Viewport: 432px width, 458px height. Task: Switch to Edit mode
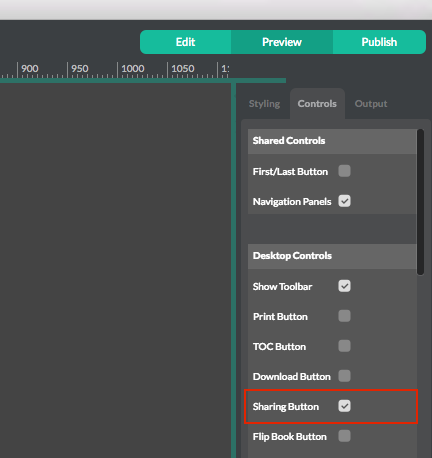(x=185, y=42)
